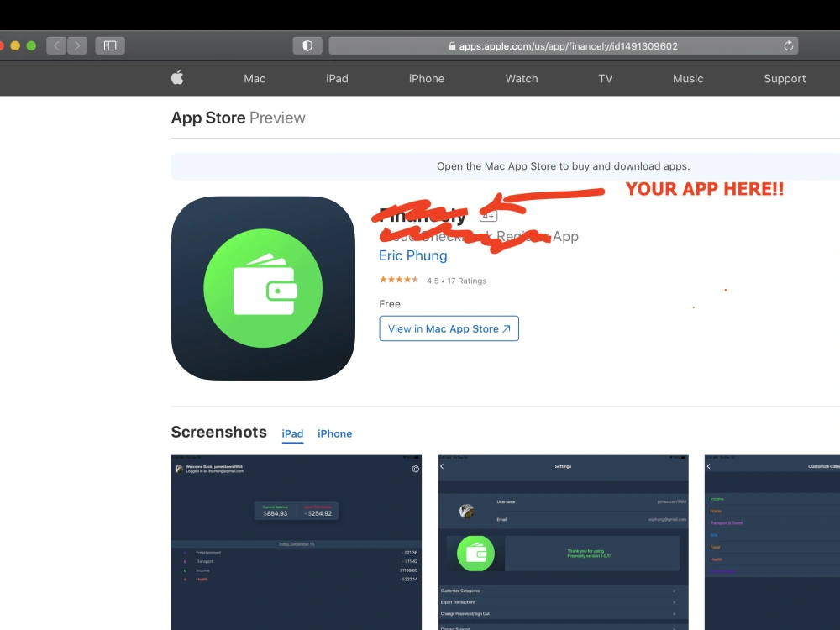Click the $884.93 current balance value
This screenshot has height=630, width=840.
tap(275, 513)
